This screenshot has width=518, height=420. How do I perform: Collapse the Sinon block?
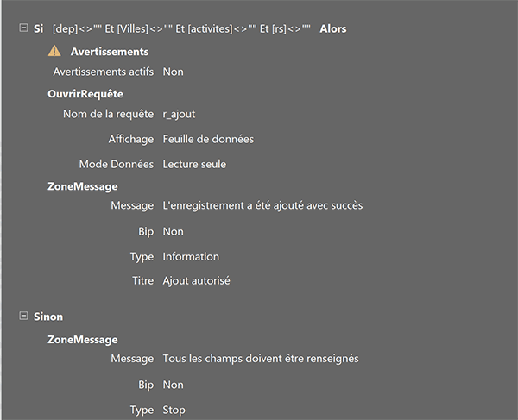click(x=23, y=316)
